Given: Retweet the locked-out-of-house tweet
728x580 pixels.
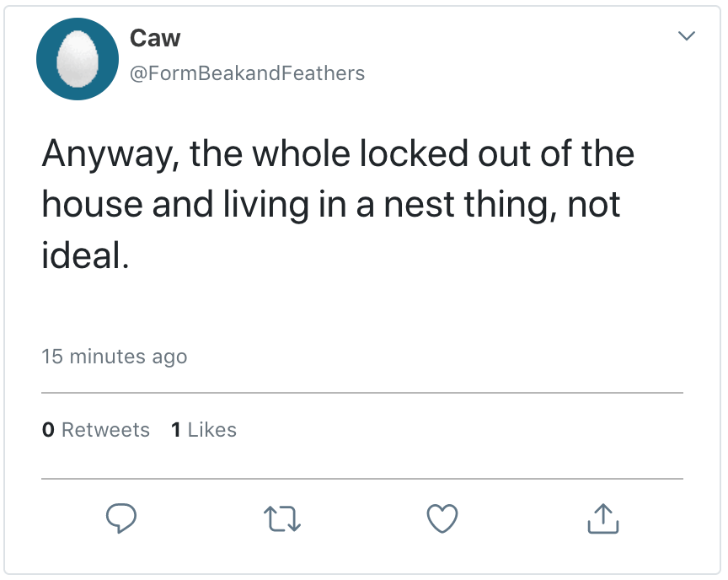Looking at the screenshot, I should [282, 518].
